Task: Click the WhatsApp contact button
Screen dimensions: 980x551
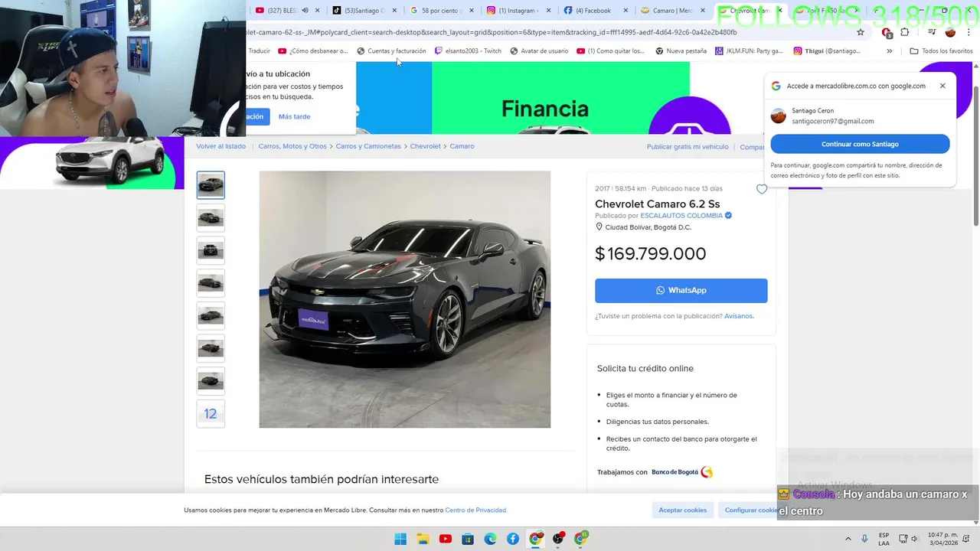Action: [681, 290]
